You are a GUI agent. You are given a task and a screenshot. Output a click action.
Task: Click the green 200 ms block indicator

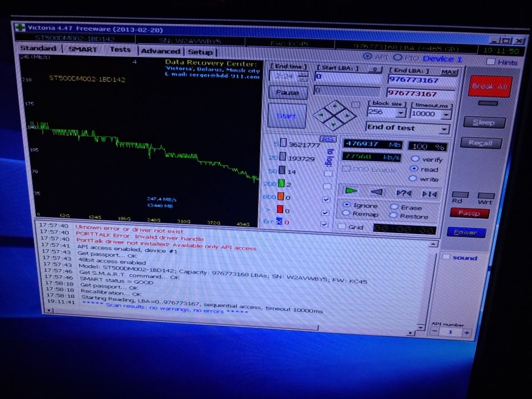pos(281,184)
